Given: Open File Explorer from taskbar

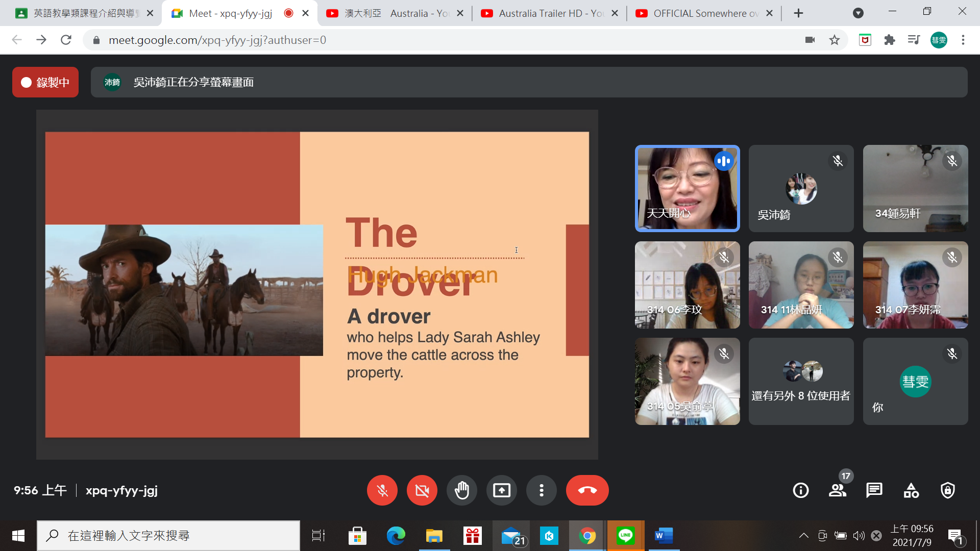Looking at the screenshot, I should pyautogui.click(x=434, y=536).
